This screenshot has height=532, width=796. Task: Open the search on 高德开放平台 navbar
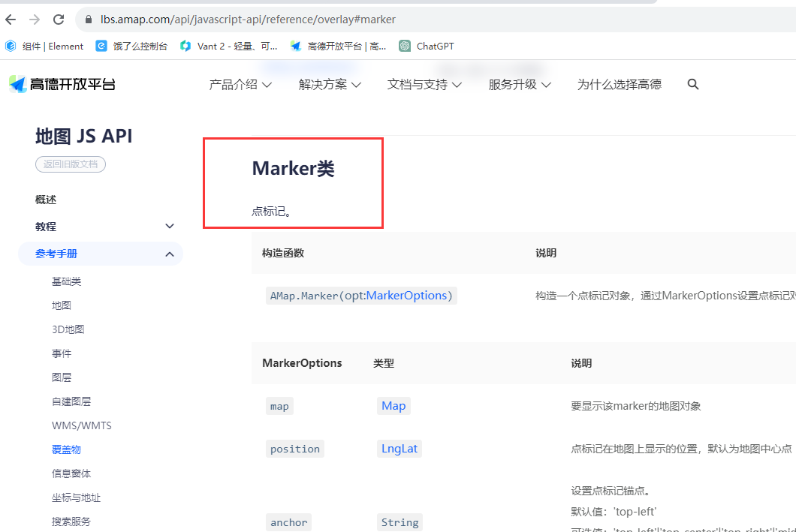tap(692, 84)
